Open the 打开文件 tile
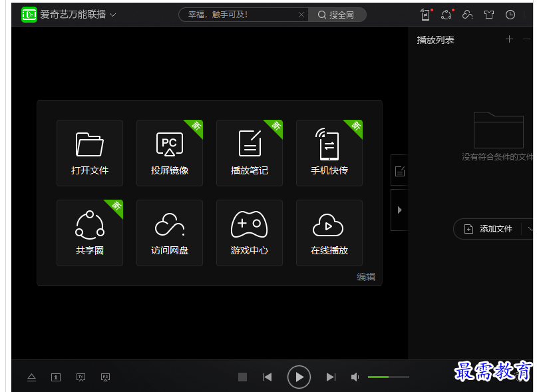This screenshot has height=392, width=537. pos(90,153)
